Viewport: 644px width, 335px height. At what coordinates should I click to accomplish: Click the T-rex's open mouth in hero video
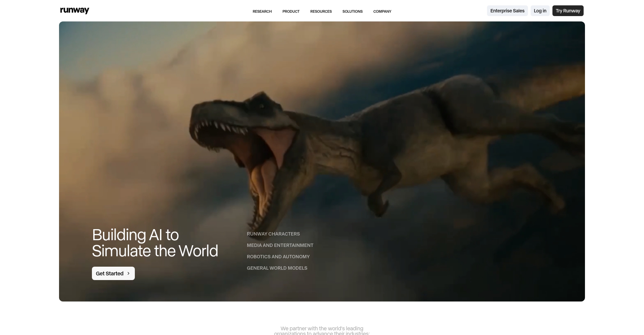[x=265, y=157]
